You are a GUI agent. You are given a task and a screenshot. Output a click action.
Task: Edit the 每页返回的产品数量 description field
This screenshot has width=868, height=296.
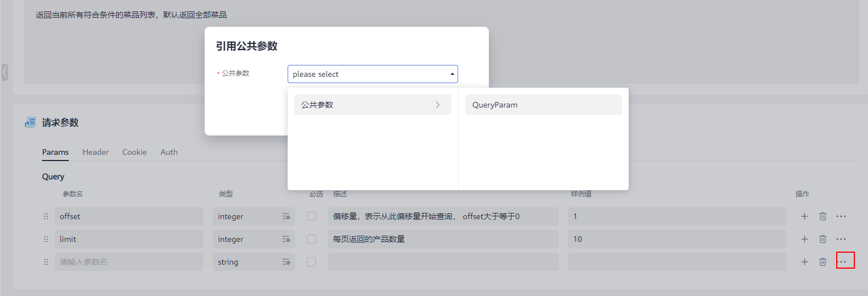coord(443,239)
